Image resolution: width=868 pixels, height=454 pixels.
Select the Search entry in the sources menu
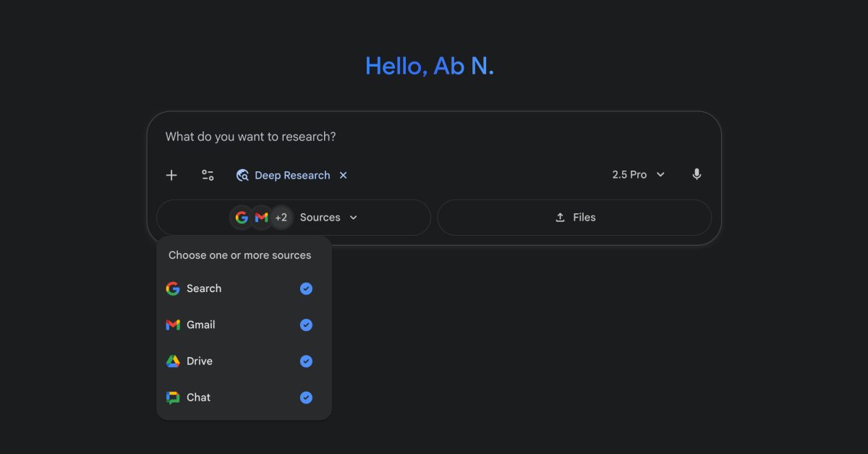tap(205, 288)
